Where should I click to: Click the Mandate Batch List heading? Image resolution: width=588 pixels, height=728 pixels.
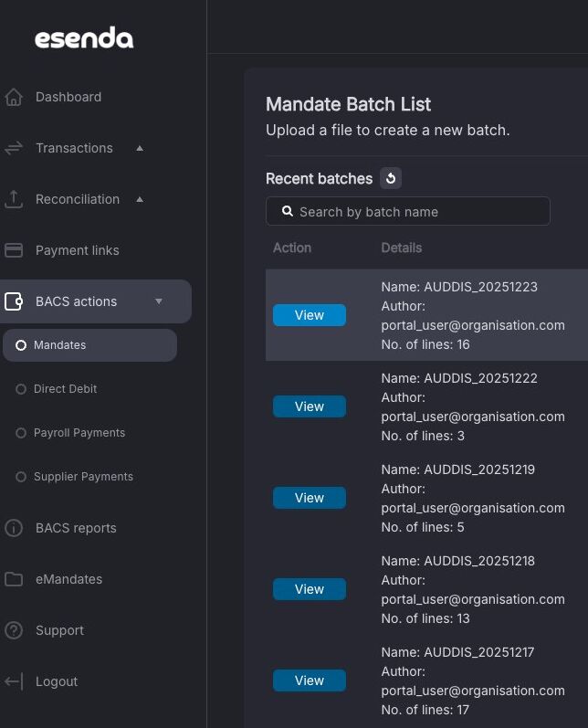pyautogui.click(x=349, y=104)
